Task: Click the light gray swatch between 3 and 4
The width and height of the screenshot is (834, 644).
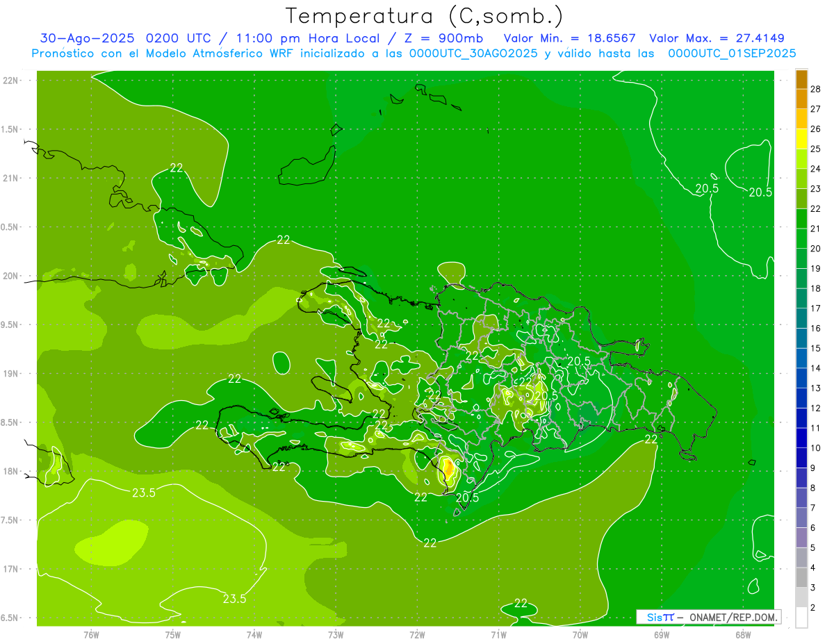Action: coord(801,578)
